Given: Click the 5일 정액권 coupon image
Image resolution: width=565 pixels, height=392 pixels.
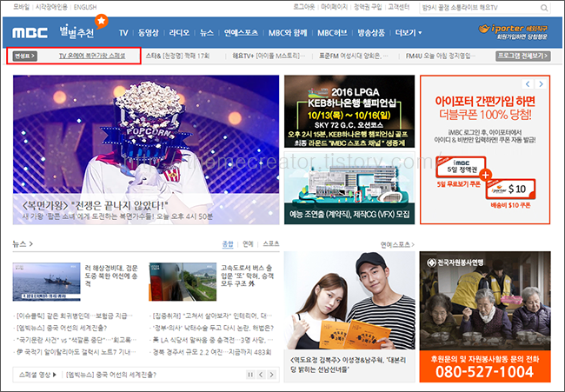Looking at the screenshot, I should (x=461, y=167).
